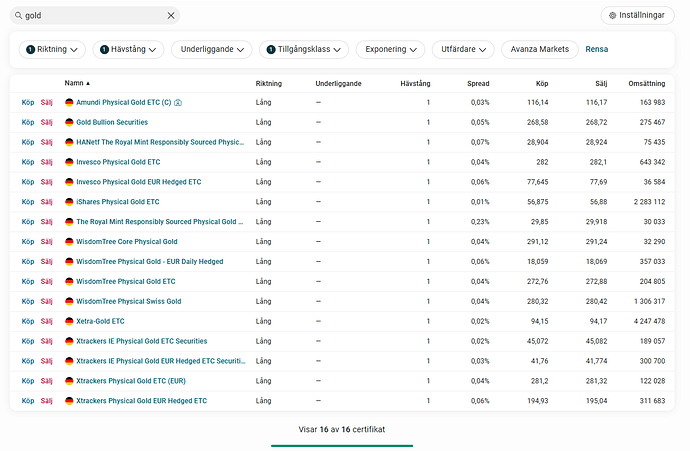Click Rensa to clear all filters
This screenshot has width=690, height=451.
pyautogui.click(x=596, y=49)
